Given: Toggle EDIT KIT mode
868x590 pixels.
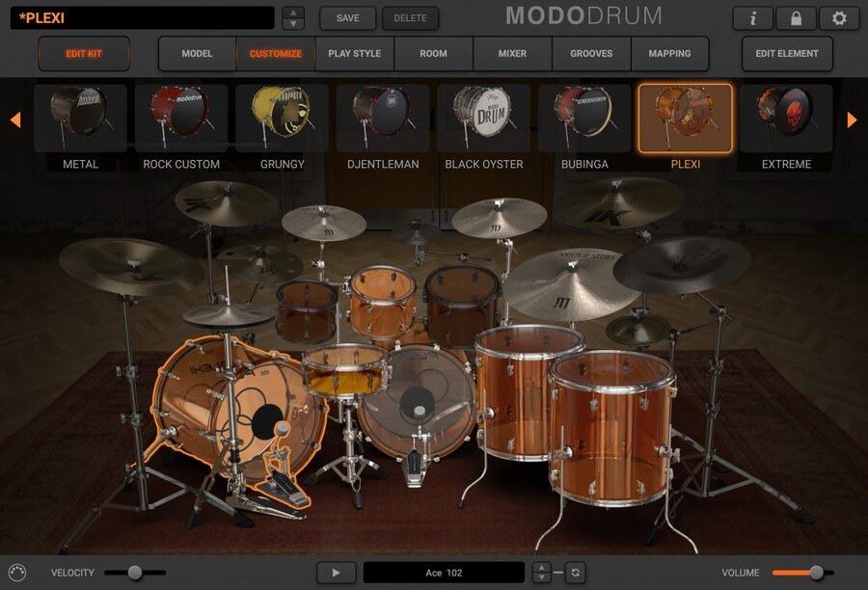Looking at the screenshot, I should point(83,54).
